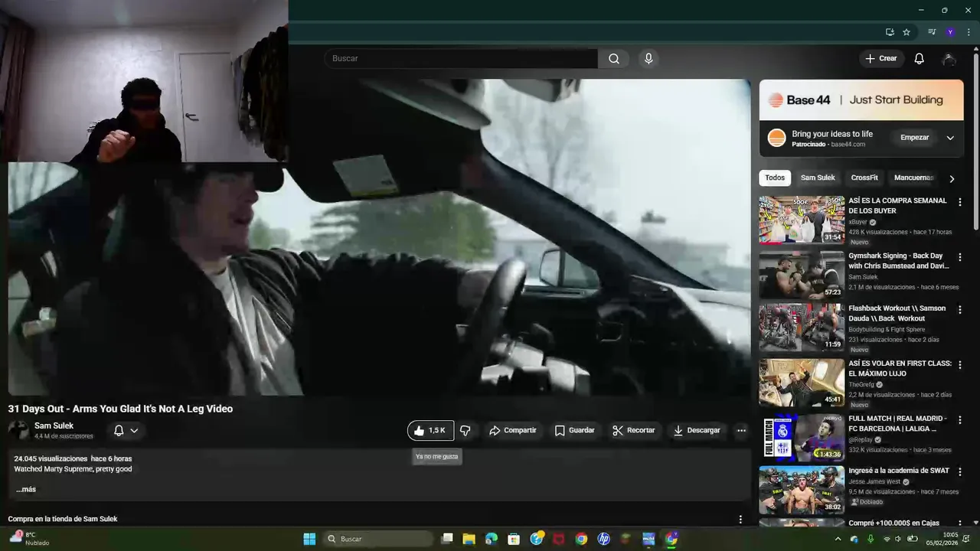Open options for Sam Sulek store section
This screenshot has width=980, height=551.
point(740,519)
